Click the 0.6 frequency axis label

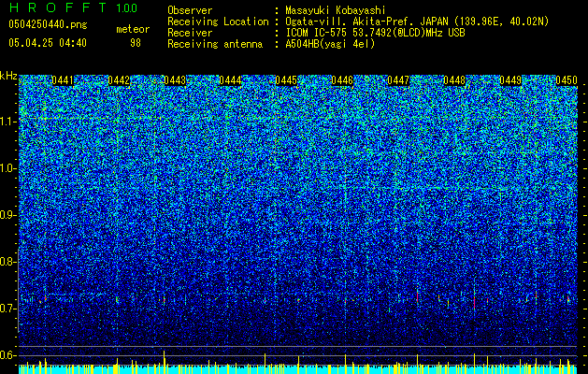7,355
